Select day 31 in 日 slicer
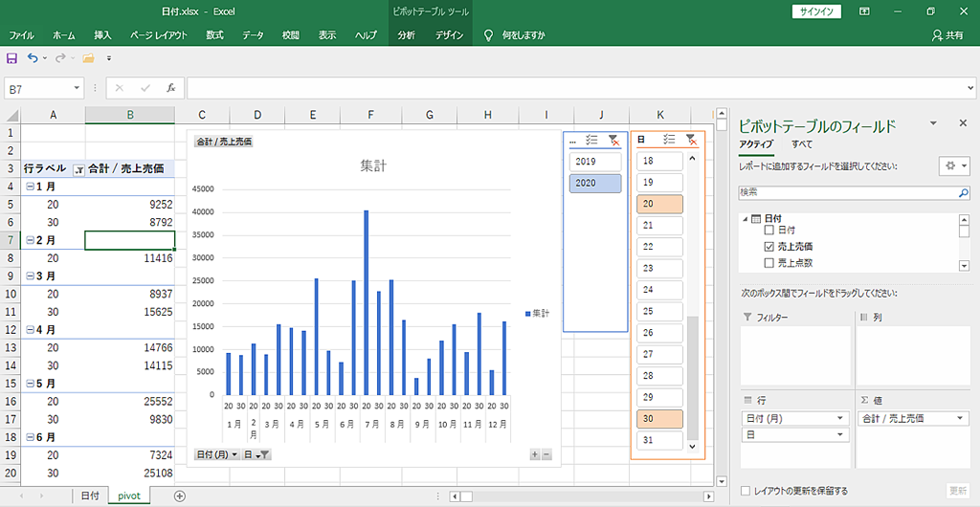980x507 pixels. (x=659, y=440)
